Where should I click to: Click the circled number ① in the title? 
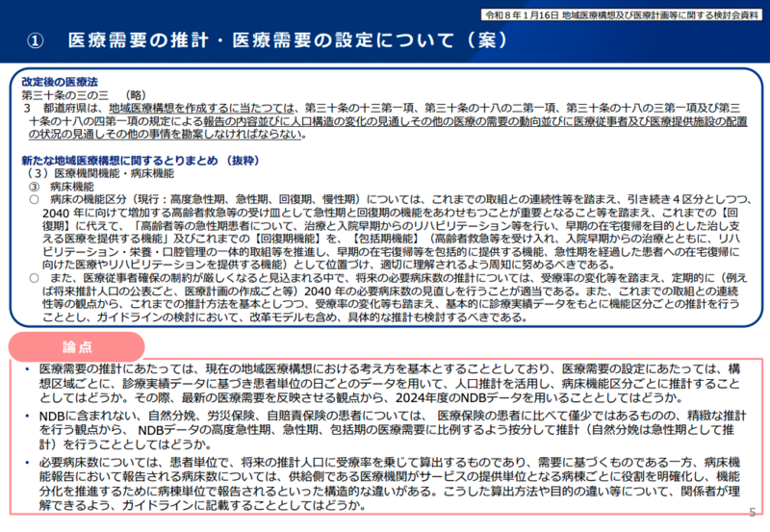pyautogui.click(x=35, y=41)
